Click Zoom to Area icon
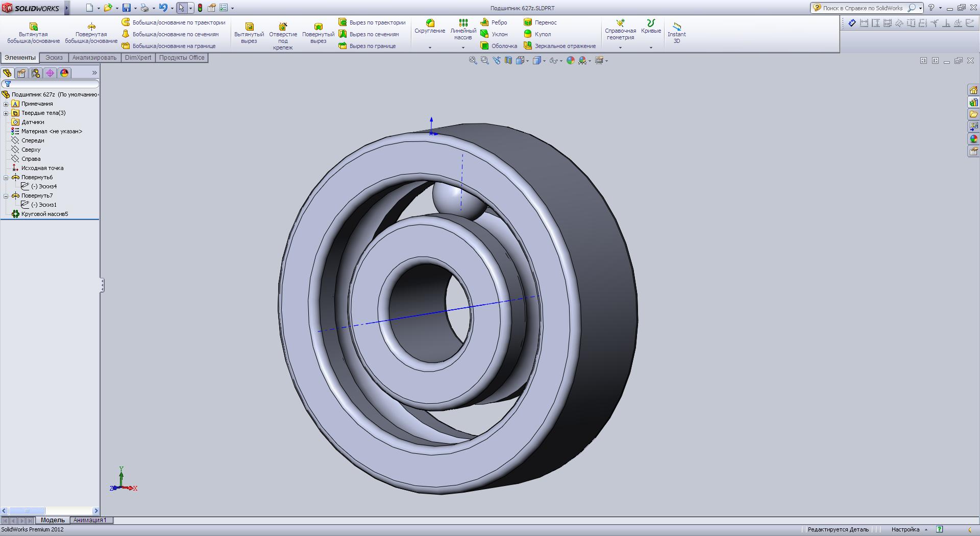The image size is (980, 536). [484, 60]
